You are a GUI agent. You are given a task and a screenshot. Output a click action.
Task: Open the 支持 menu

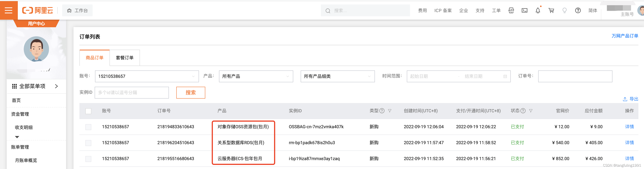[x=480, y=11]
